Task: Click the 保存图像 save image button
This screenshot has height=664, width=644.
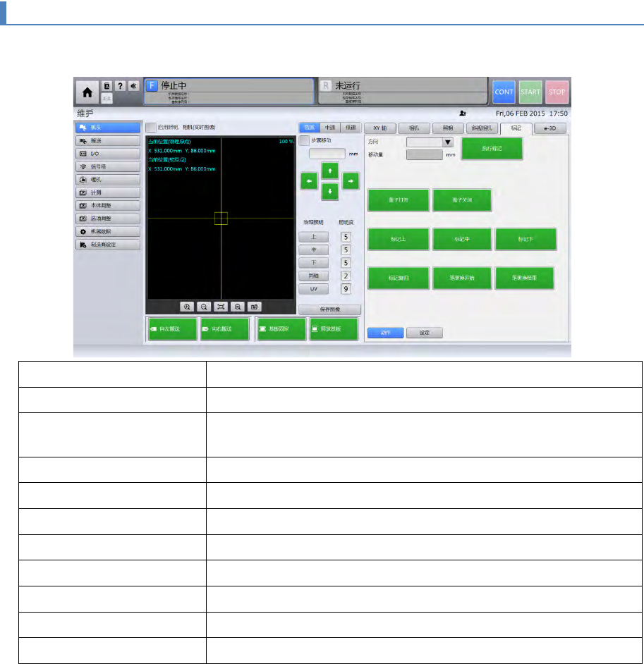Action: (330, 309)
